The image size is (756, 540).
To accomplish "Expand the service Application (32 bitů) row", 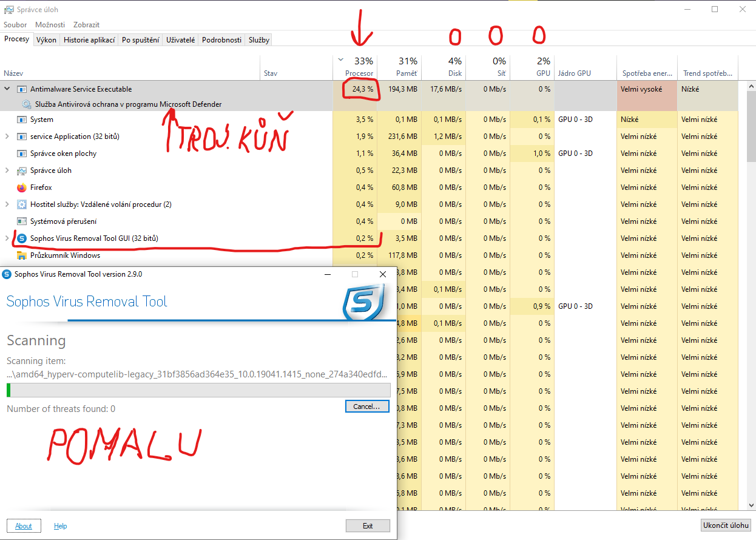I will 7,137.
